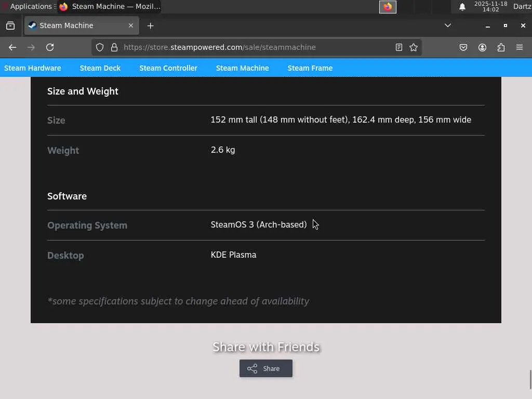Screen dimensions: 532x399
Task: Click the '2.6 kg' value
Action: click(x=223, y=150)
